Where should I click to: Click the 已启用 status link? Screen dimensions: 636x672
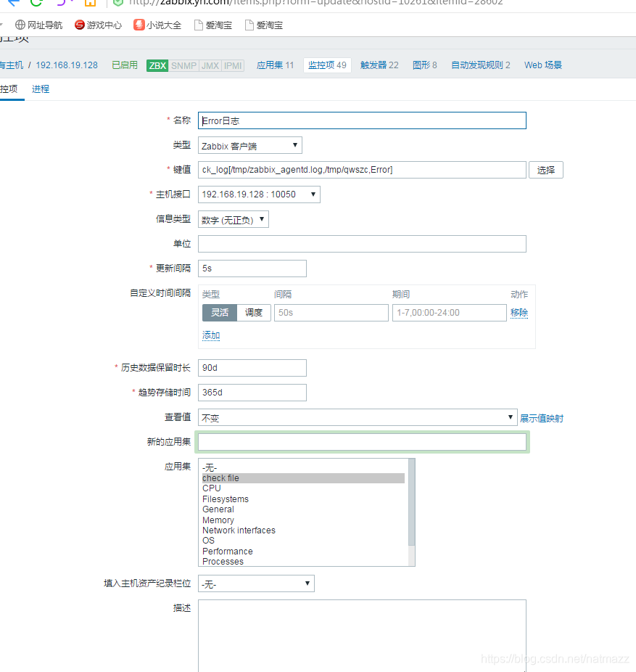tap(125, 65)
